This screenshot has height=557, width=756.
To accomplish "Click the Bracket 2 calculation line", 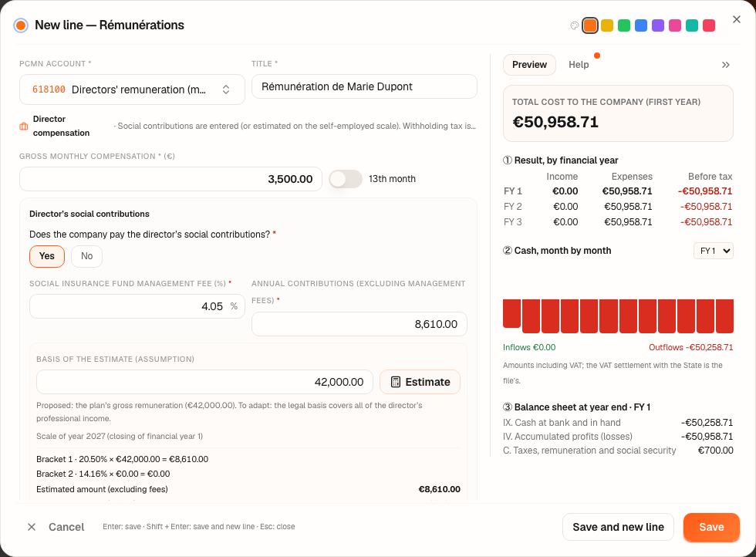I will [x=103, y=474].
